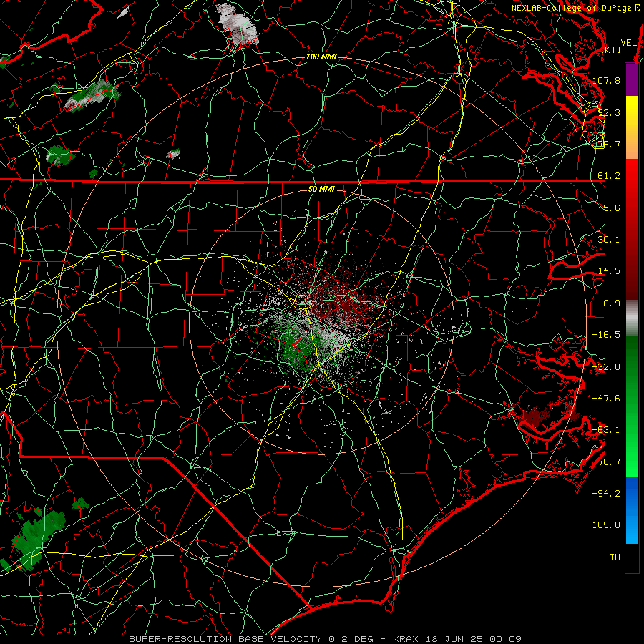The image size is (644, 644).
Task: Pick the black TH segment of color bar
Action: [632, 558]
